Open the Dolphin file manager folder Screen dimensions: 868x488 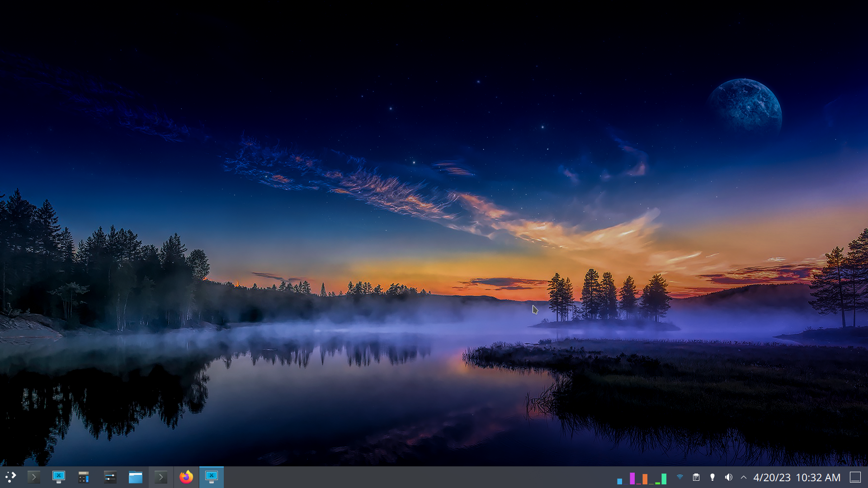135,477
